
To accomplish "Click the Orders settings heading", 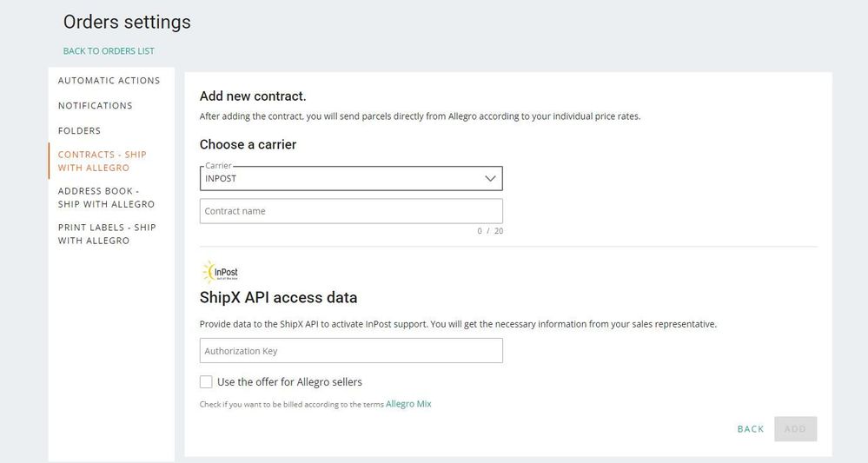I will 127,22.
